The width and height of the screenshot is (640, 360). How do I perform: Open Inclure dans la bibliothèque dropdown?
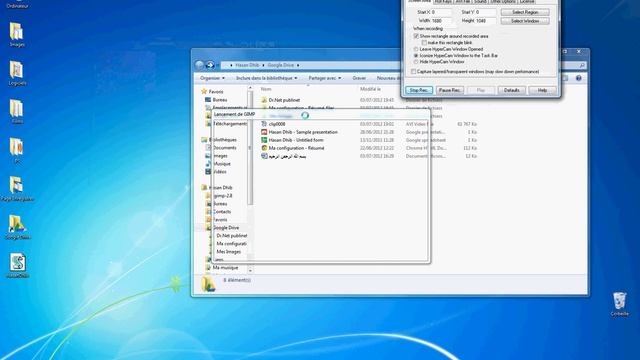tap(267, 78)
